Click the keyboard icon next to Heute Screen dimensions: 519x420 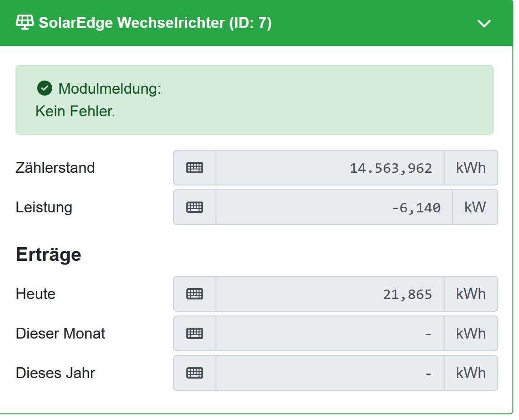[195, 294]
